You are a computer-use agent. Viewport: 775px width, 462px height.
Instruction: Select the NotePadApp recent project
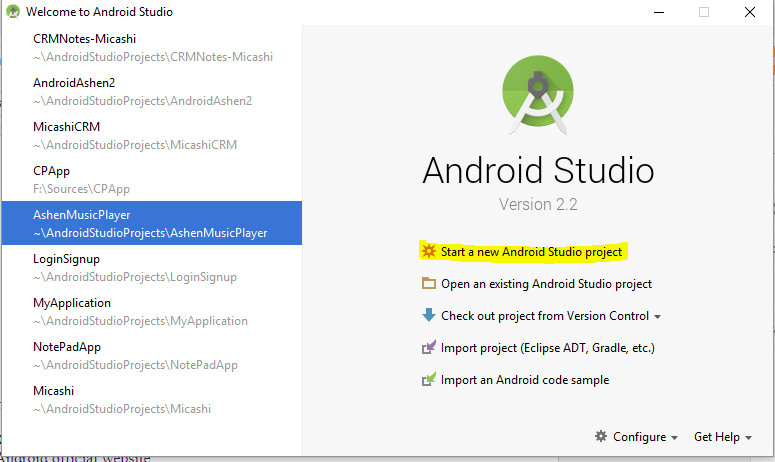tap(152, 355)
